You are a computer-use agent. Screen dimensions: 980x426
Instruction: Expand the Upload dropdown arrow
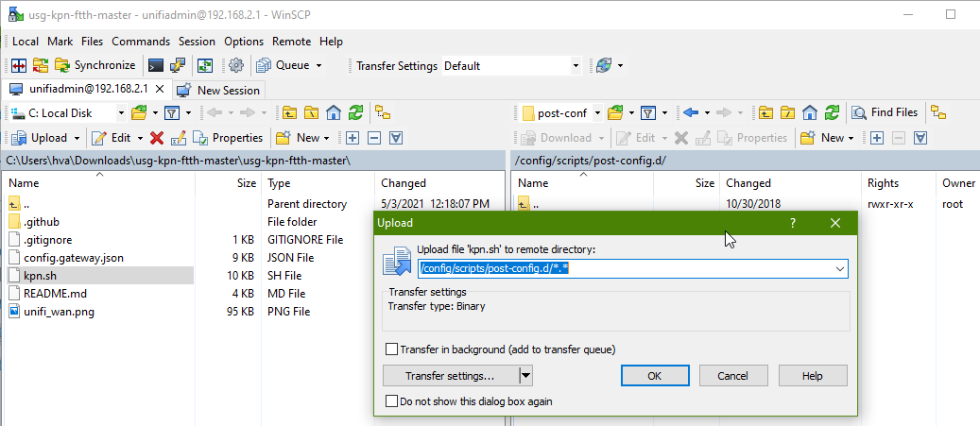pyautogui.click(x=77, y=138)
